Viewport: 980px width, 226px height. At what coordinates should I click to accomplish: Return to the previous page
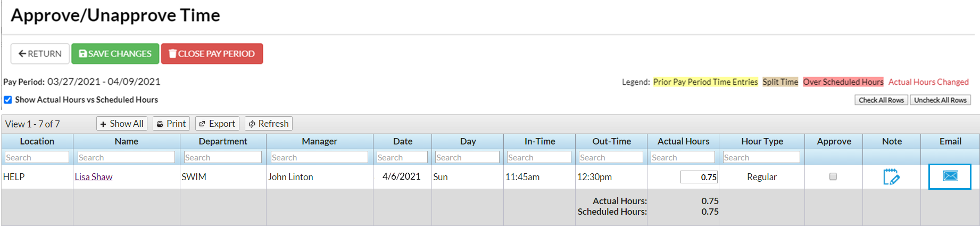tap(40, 54)
